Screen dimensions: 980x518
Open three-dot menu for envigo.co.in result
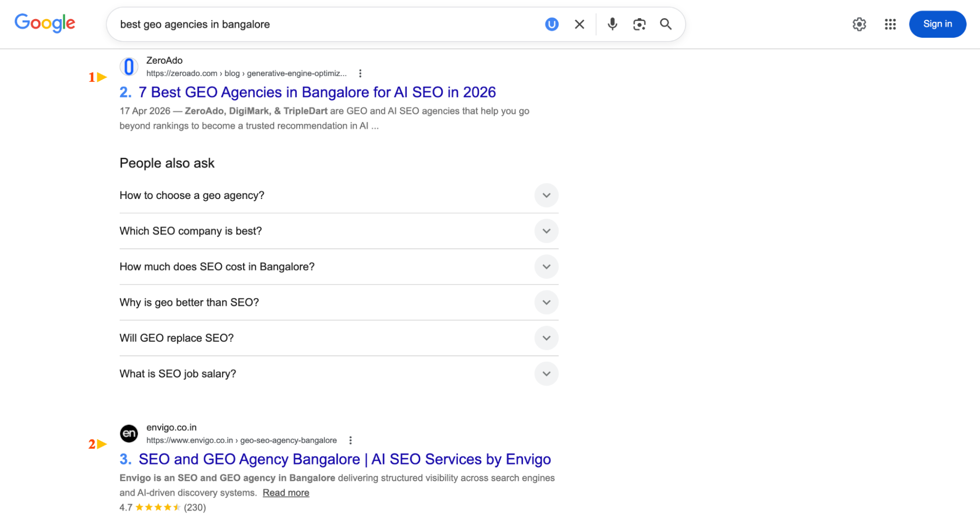(350, 440)
